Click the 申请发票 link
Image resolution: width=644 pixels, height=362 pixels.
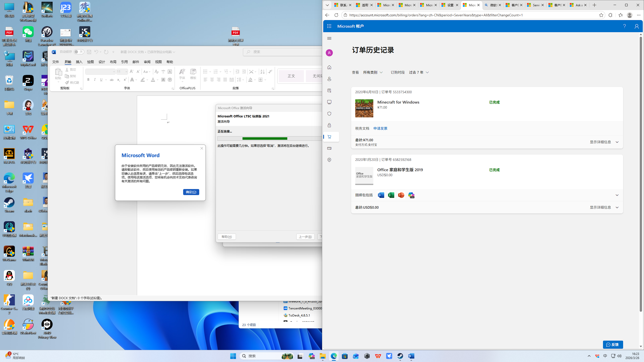[x=380, y=128]
